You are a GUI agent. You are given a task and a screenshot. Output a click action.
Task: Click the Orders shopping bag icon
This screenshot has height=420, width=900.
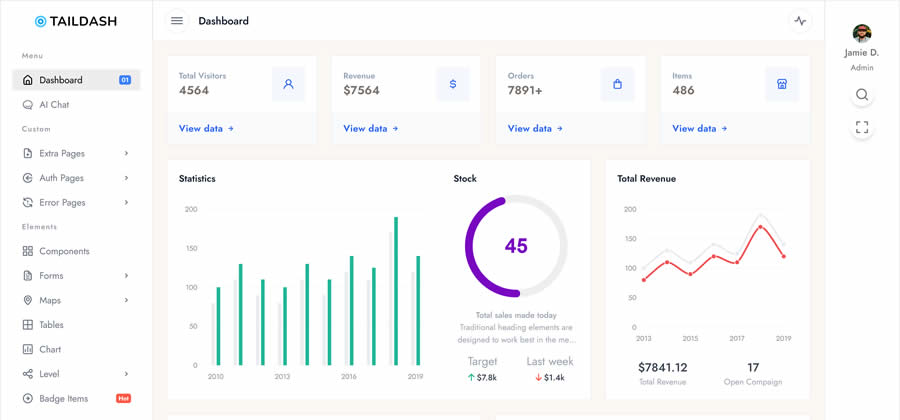tap(618, 84)
